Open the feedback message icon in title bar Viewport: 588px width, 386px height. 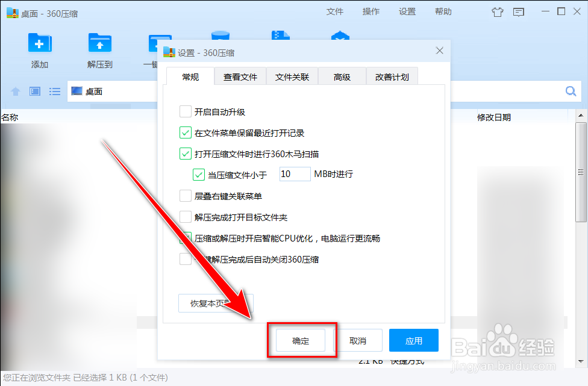click(519, 12)
